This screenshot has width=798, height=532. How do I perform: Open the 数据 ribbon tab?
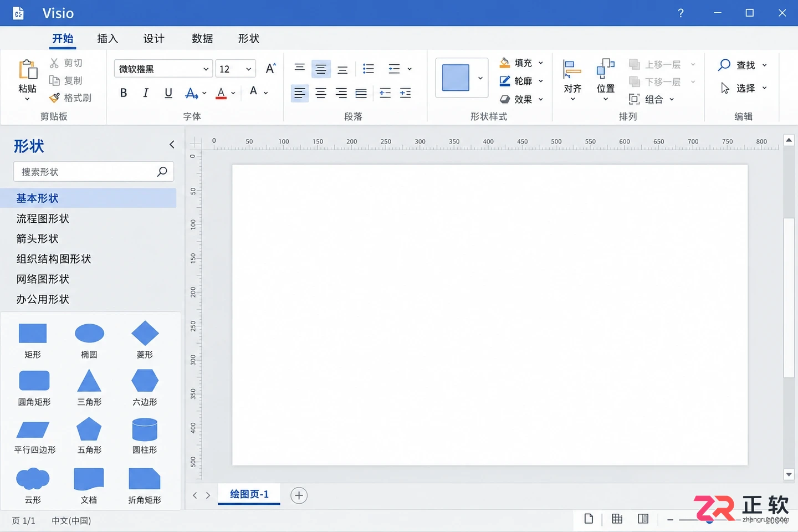[202, 38]
